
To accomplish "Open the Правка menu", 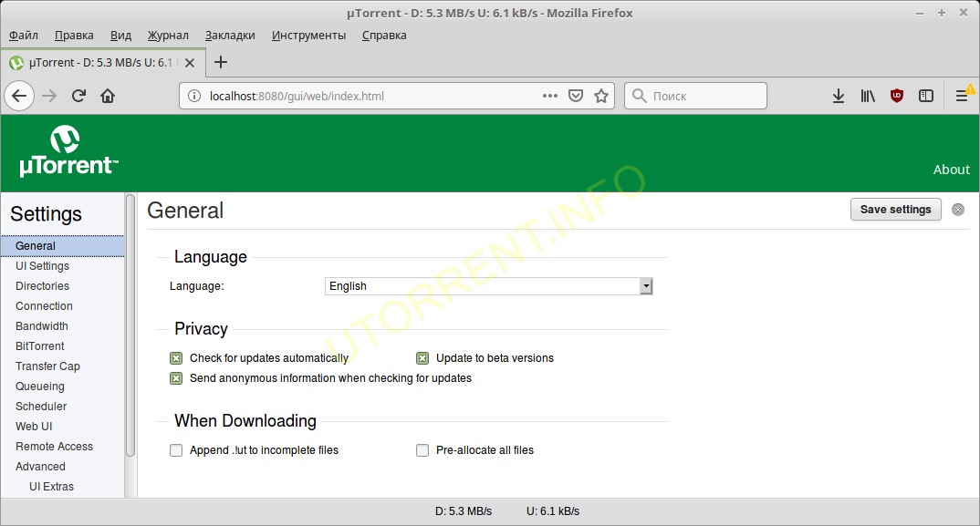I will point(74,35).
